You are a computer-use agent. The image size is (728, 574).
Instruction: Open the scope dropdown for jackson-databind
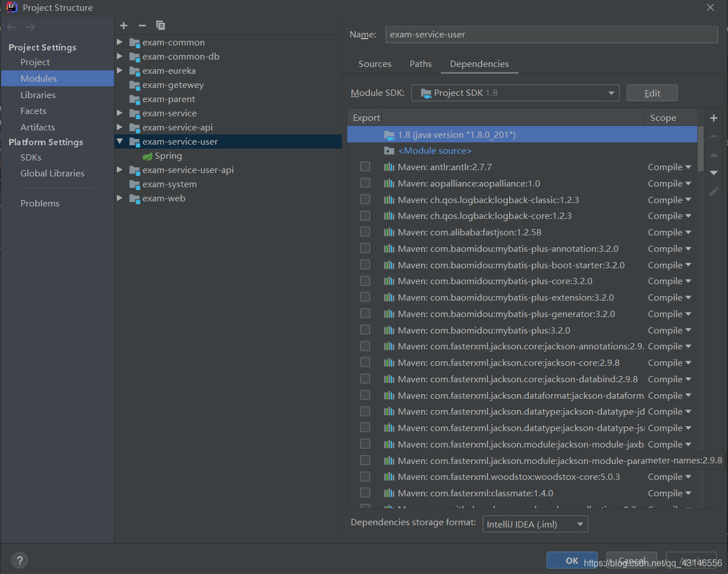click(670, 379)
